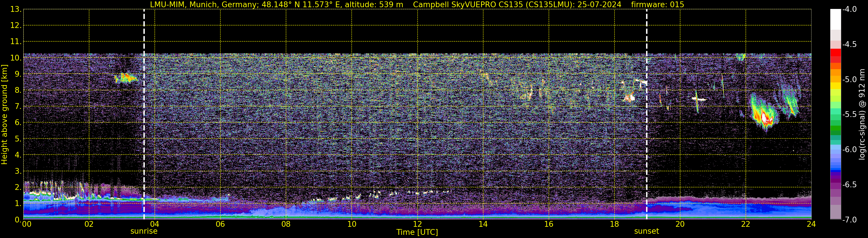The image size is (868, 238).
Task: Click the colorbar tick label -5.0
Action: click(849, 79)
